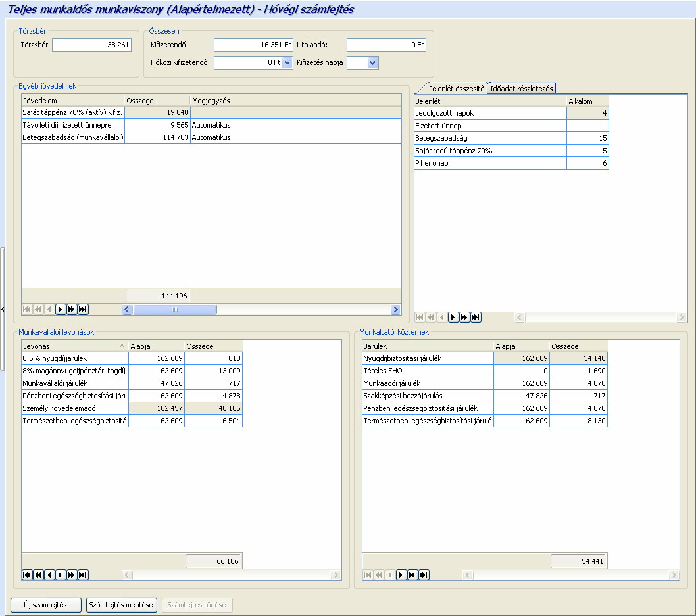Click Számfejtés törlése button
The width and height of the screenshot is (696, 616).
197,605
